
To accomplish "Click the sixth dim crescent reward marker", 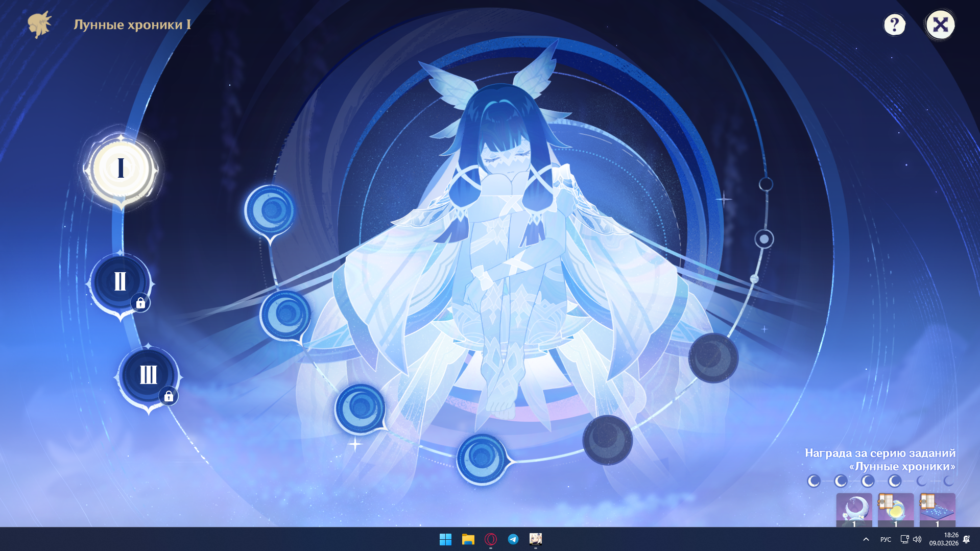I will [x=949, y=481].
